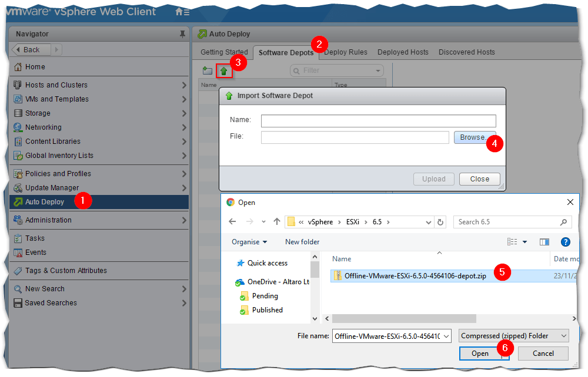Click the Policies and Profiles icon
The height and width of the screenshot is (377, 588).
[18, 174]
